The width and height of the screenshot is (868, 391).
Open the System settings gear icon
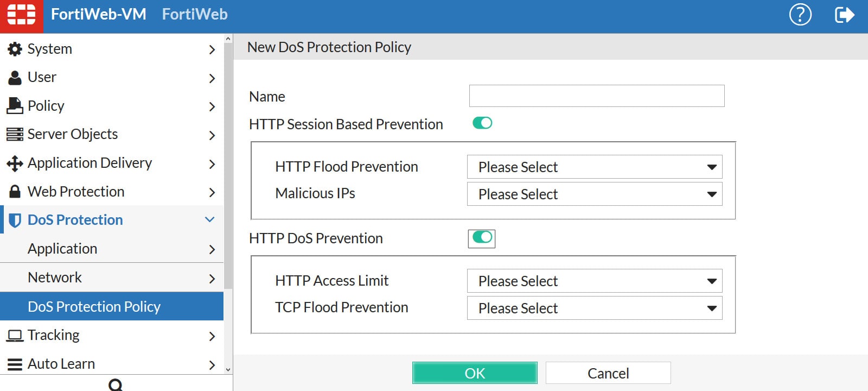[x=15, y=48]
